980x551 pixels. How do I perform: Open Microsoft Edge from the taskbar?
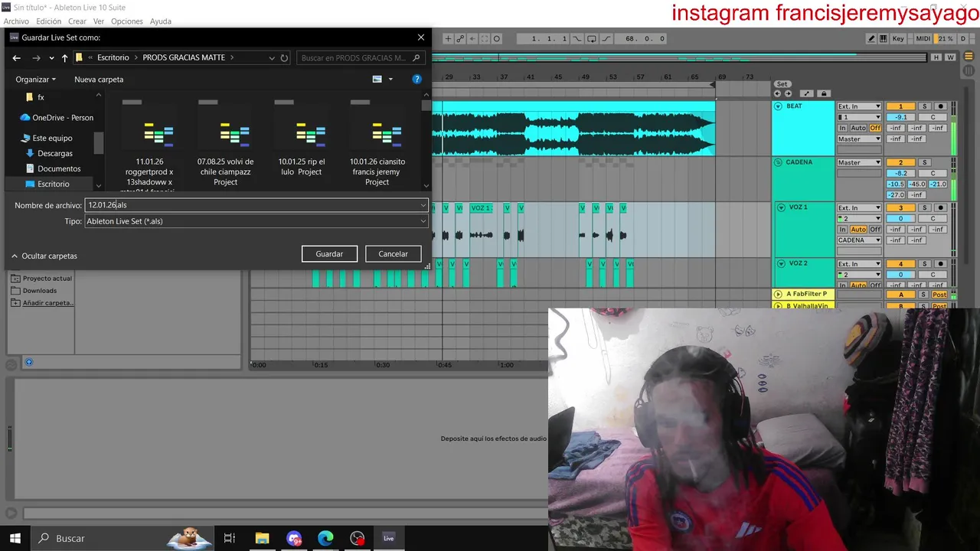pos(325,538)
